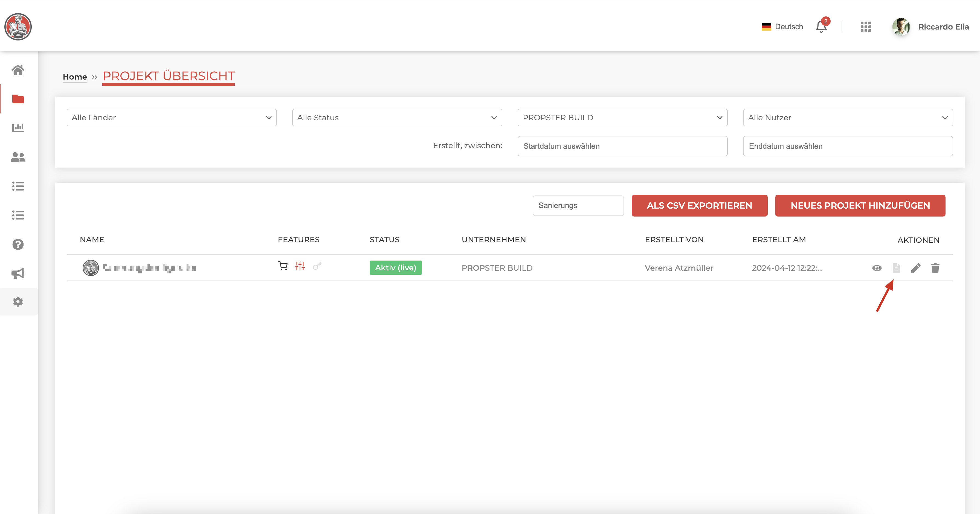Click ALS CSV EXPORTIEREN button

[699, 206]
